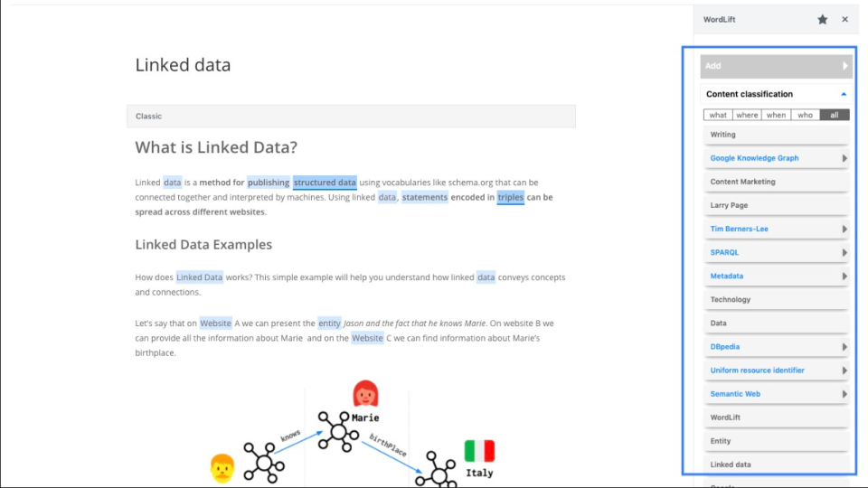The width and height of the screenshot is (868, 488).
Task: Expand the Google Knowledge Graph entity arrow
Action: pyautogui.click(x=844, y=158)
